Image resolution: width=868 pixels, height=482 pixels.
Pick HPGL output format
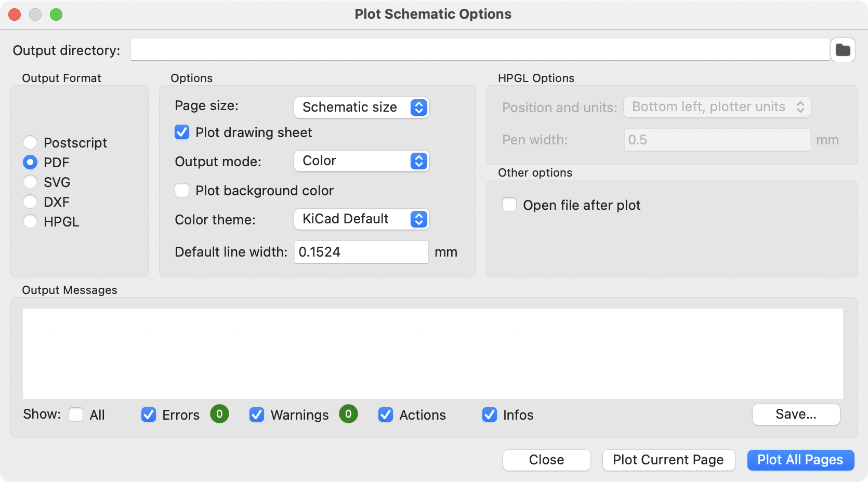click(x=30, y=221)
